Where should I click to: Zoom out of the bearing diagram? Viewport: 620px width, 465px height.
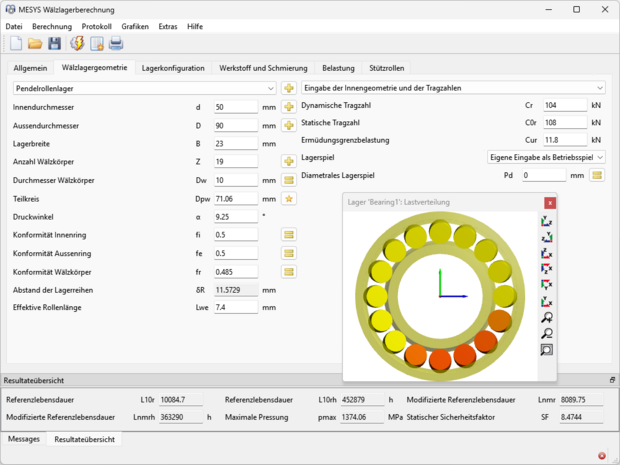pyautogui.click(x=546, y=334)
